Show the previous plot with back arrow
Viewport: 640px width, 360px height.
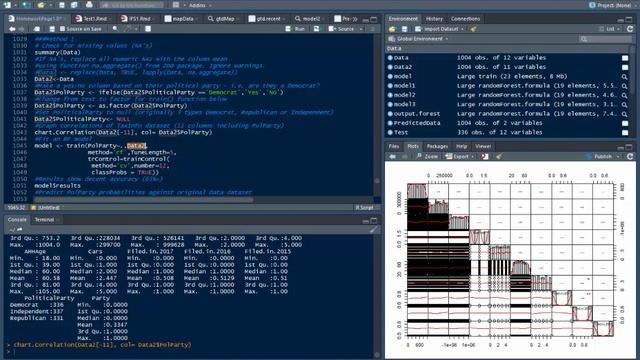[392, 156]
